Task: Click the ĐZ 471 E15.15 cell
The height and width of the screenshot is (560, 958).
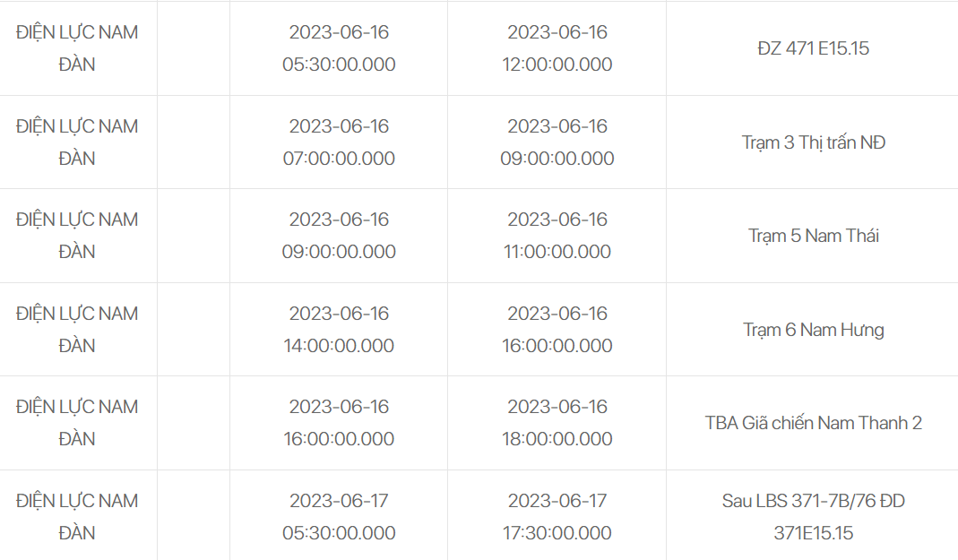Action: [x=813, y=48]
